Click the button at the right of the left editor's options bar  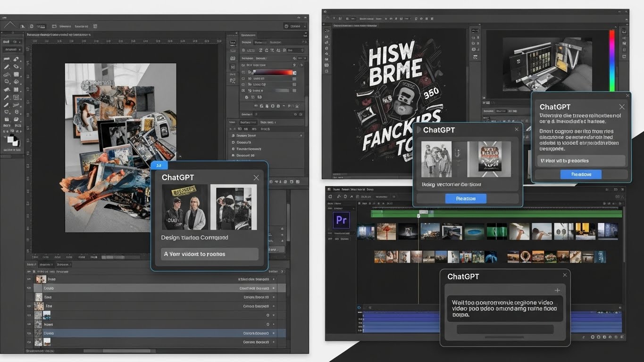click(295, 26)
